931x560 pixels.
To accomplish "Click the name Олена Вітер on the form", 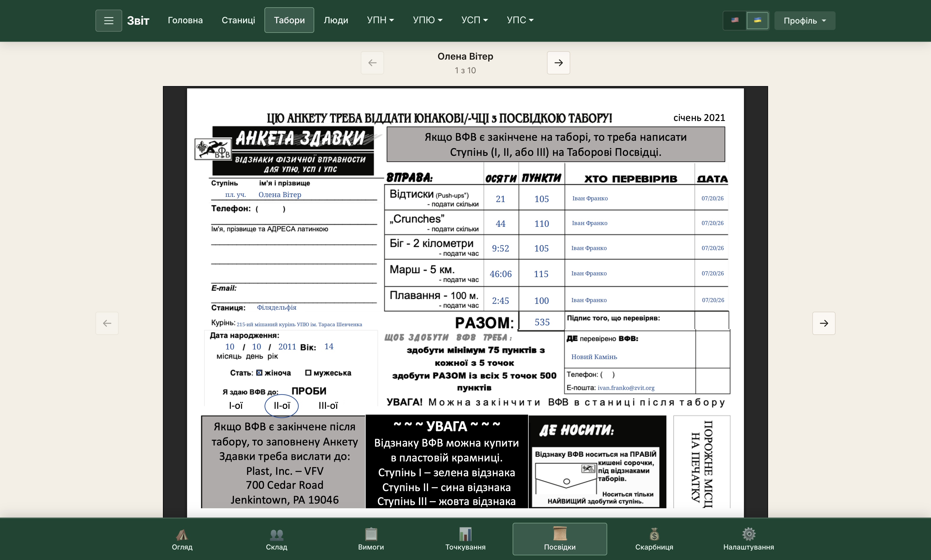I will [280, 195].
